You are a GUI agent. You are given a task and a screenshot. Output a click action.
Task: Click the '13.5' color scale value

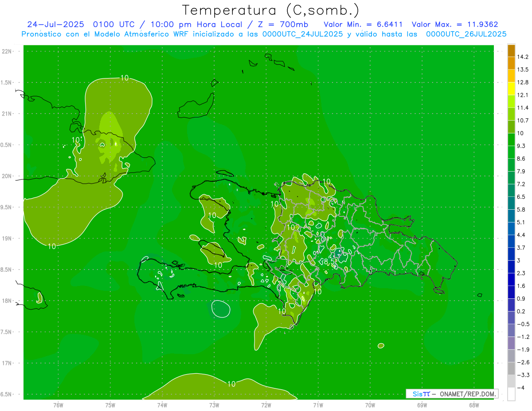(x=523, y=70)
